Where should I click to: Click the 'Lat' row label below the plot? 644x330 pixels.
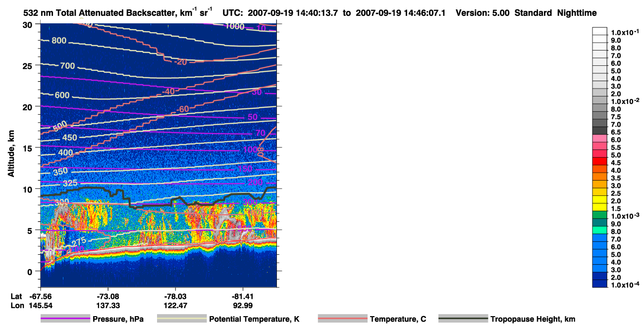16,296
